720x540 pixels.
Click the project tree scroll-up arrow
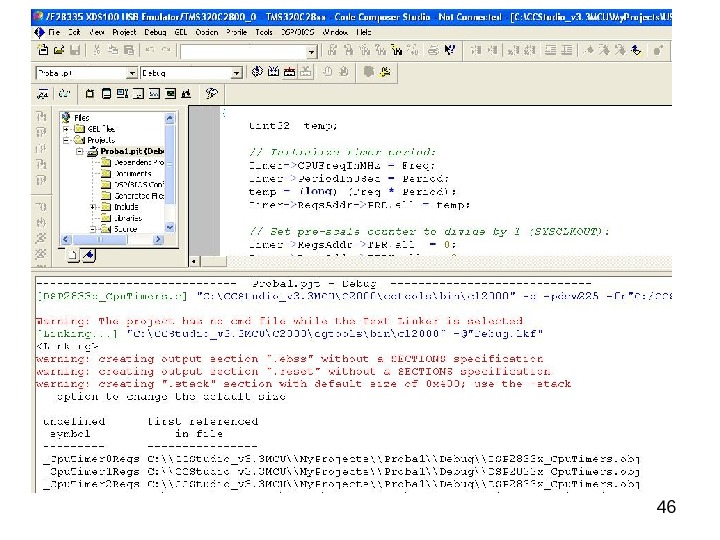pyautogui.click(x=169, y=118)
